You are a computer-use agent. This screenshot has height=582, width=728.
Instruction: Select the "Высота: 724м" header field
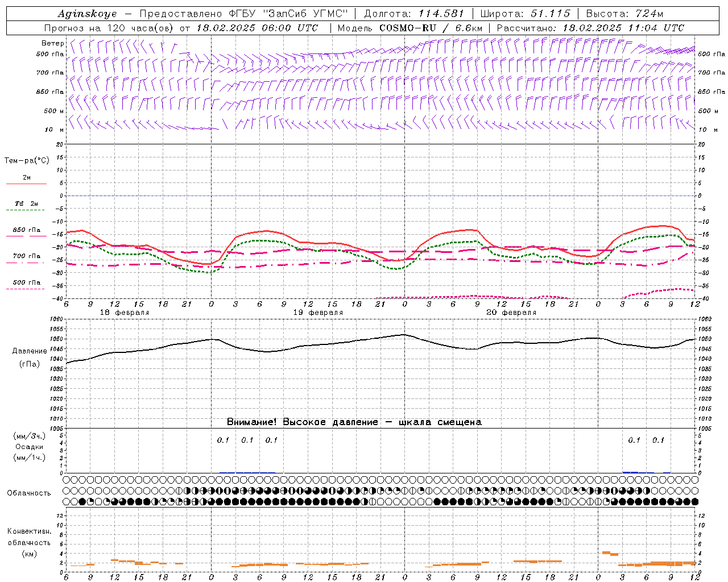pos(624,14)
